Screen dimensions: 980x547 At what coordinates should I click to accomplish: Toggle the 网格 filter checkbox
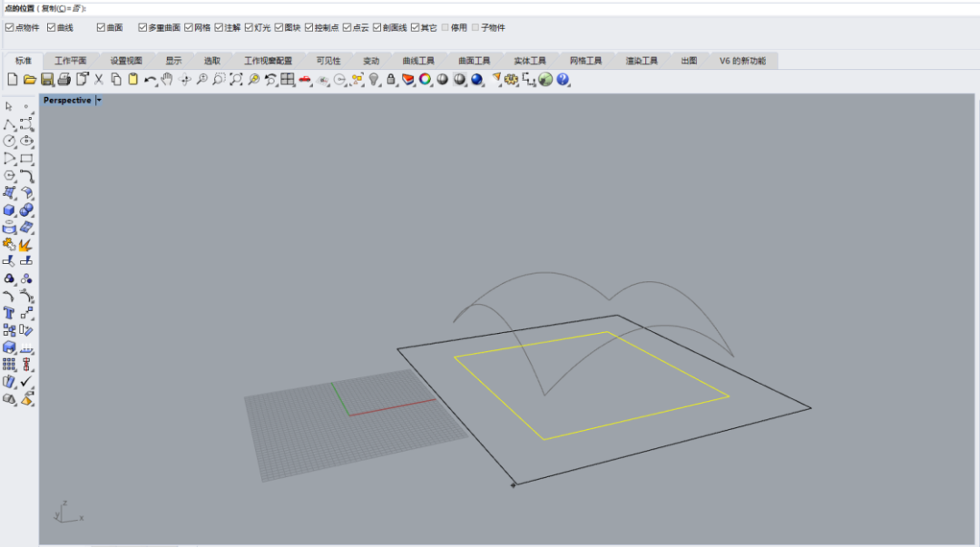tap(189, 28)
